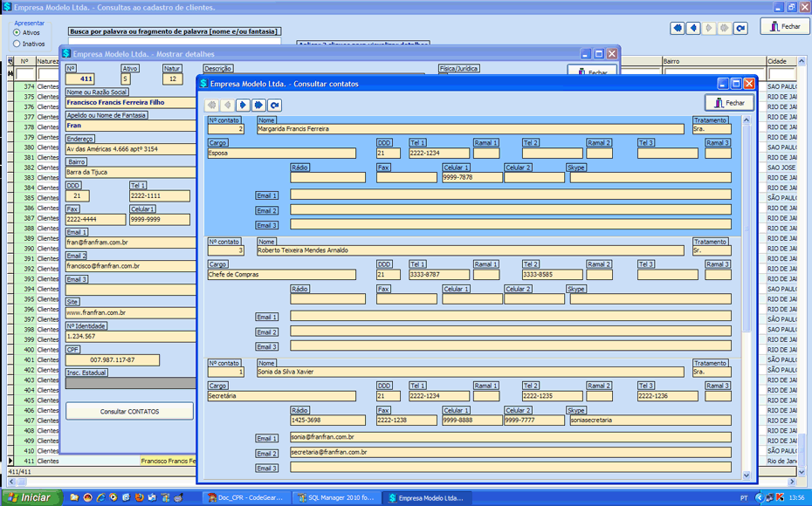
Task: Click Fechar in the main Consultas window
Action: (785, 26)
